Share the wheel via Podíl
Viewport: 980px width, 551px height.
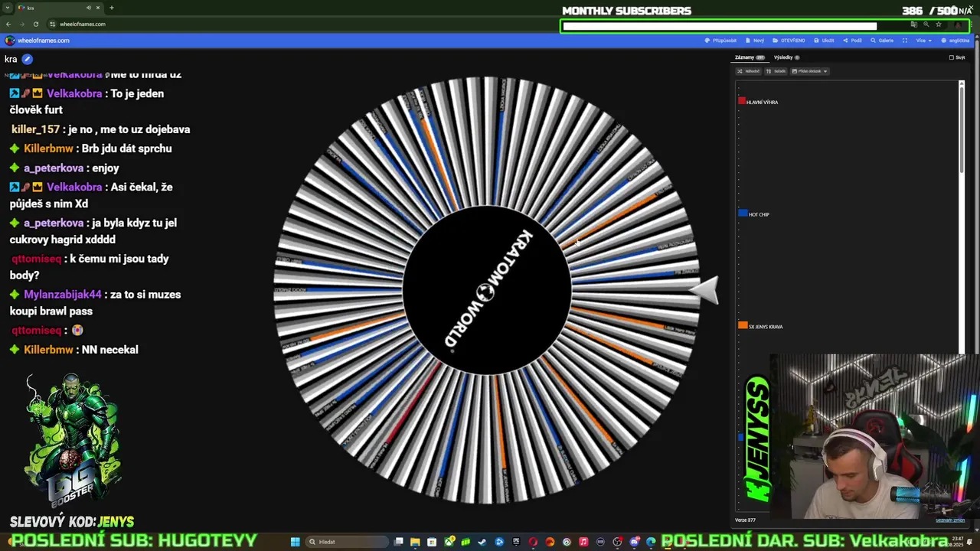pos(852,41)
